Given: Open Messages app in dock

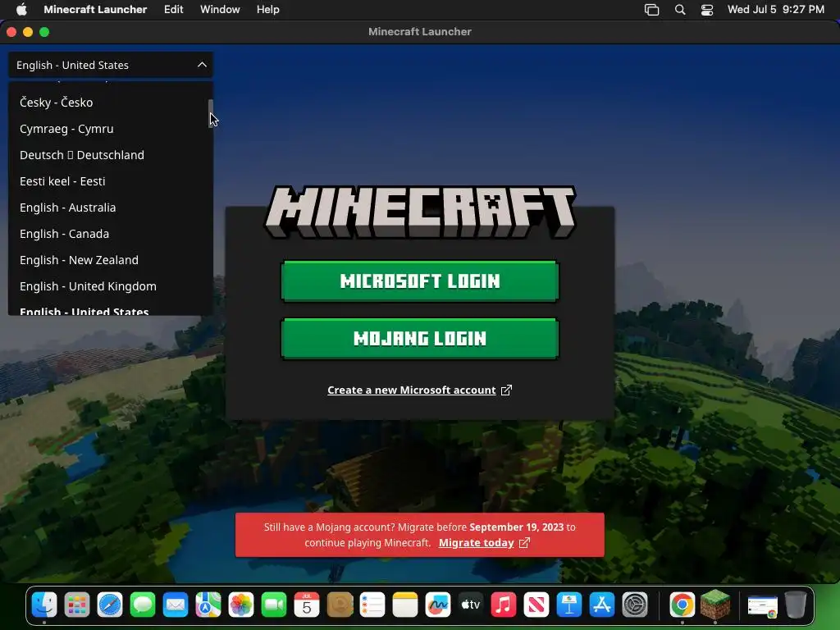Looking at the screenshot, I should pos(143,605).
